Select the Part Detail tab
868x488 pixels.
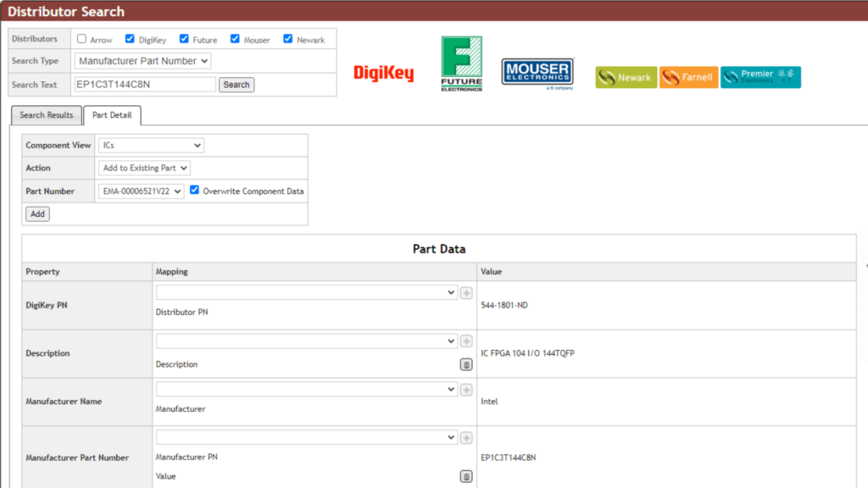112,115
